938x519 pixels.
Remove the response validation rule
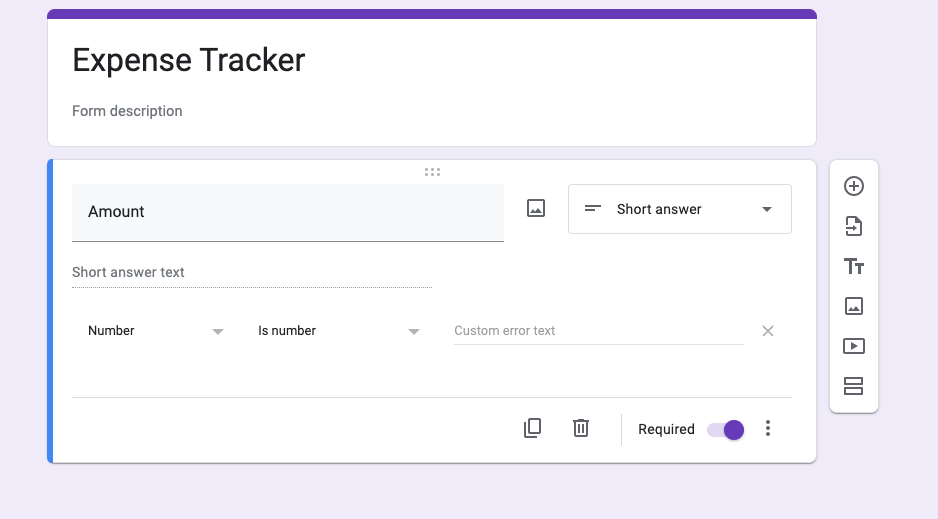[x=768, y=331]
